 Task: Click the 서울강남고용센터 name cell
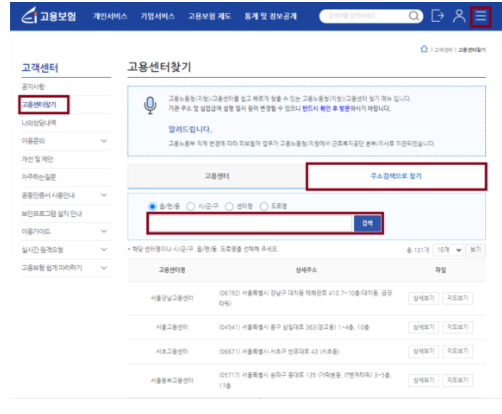(x=172, y=298)
